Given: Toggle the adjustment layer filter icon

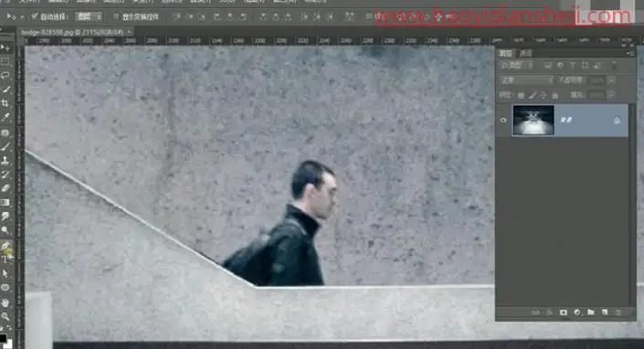Looking at the screenshot, I should (560, 65).
